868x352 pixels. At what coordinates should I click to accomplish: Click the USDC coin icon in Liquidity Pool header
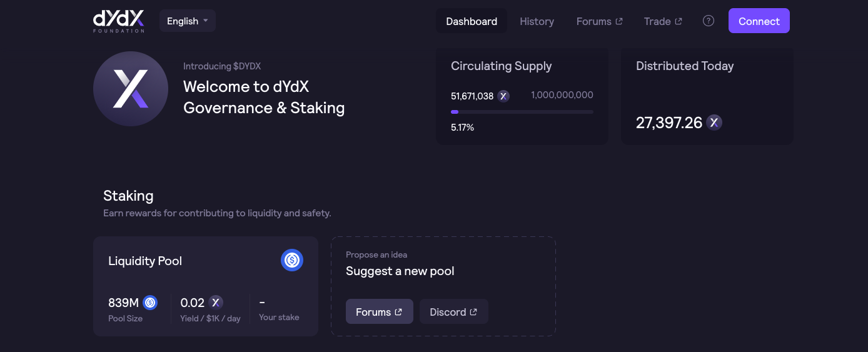pos(292,260)
